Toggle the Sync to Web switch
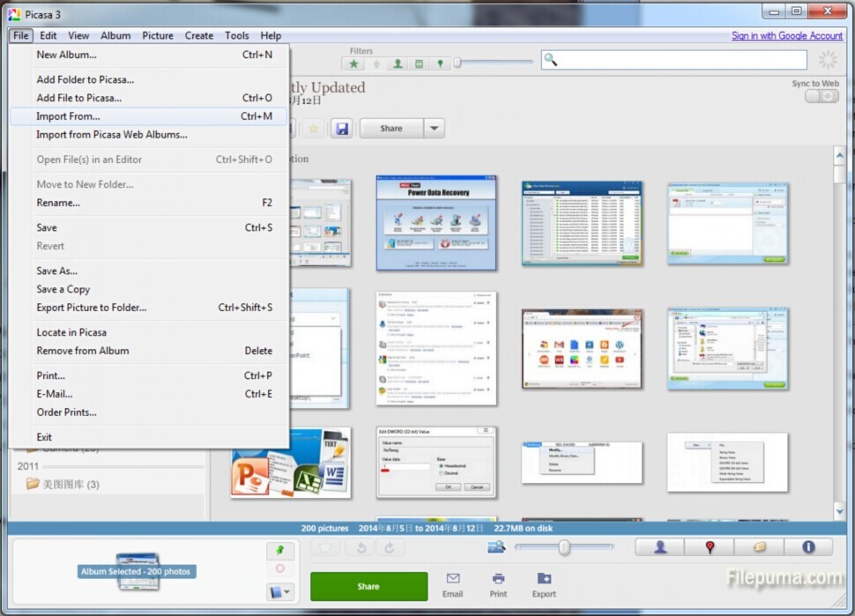Image resolution: width=855 pixels, height=616 pixels. [822, 96]
